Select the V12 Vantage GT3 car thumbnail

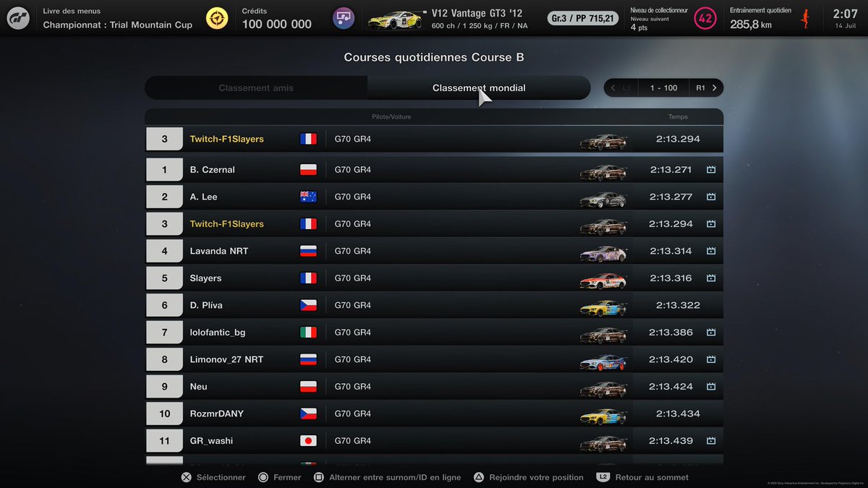coord(396,19)
